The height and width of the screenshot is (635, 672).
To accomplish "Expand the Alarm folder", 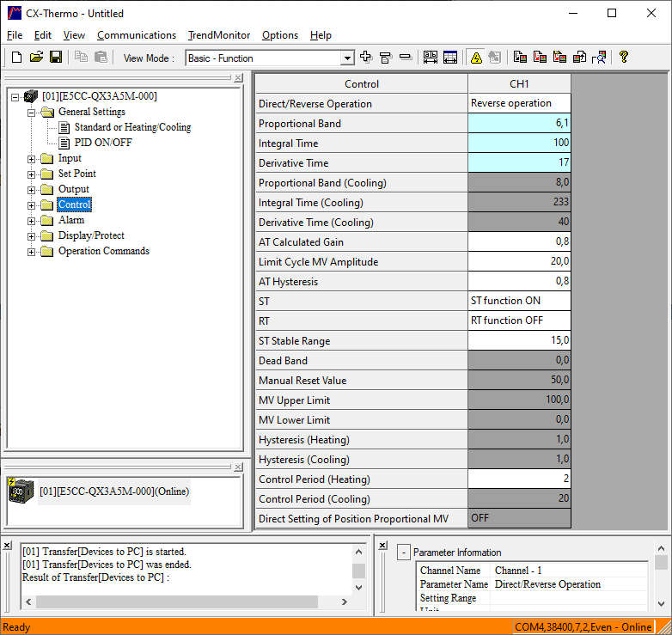I will tap(31, 221).
